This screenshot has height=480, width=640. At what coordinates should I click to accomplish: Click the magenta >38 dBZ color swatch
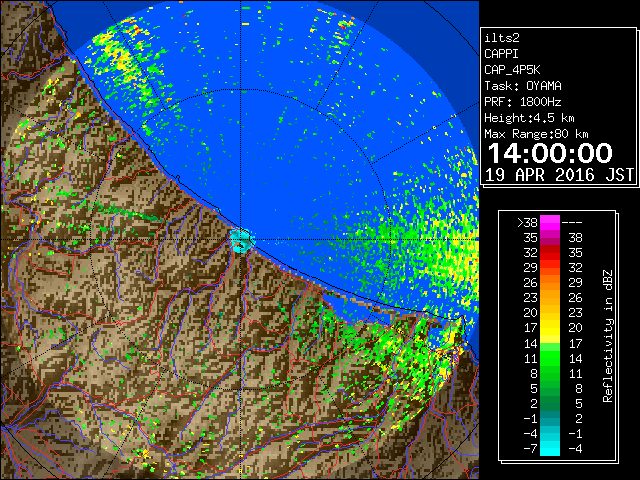click(x=550, y=222)
